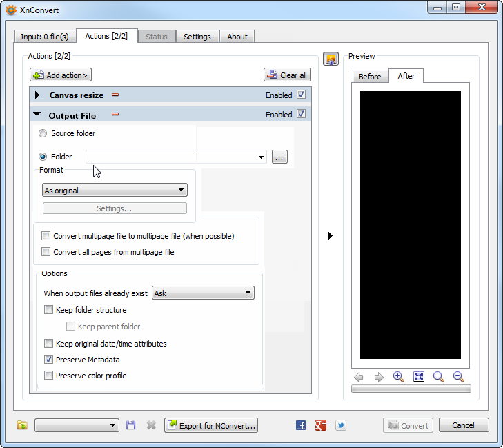Switch preview to Before tab
The image size is (503, 448).
(x=371, y=77)
